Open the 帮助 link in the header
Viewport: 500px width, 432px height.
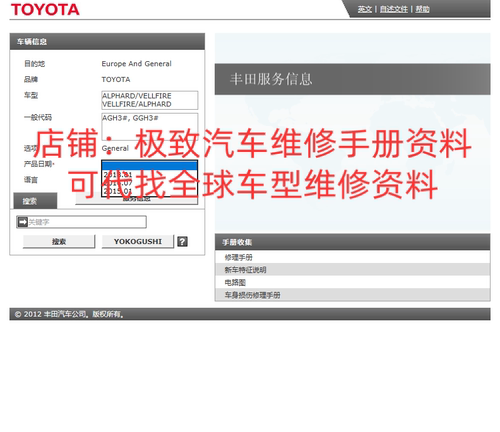[422, 9]
